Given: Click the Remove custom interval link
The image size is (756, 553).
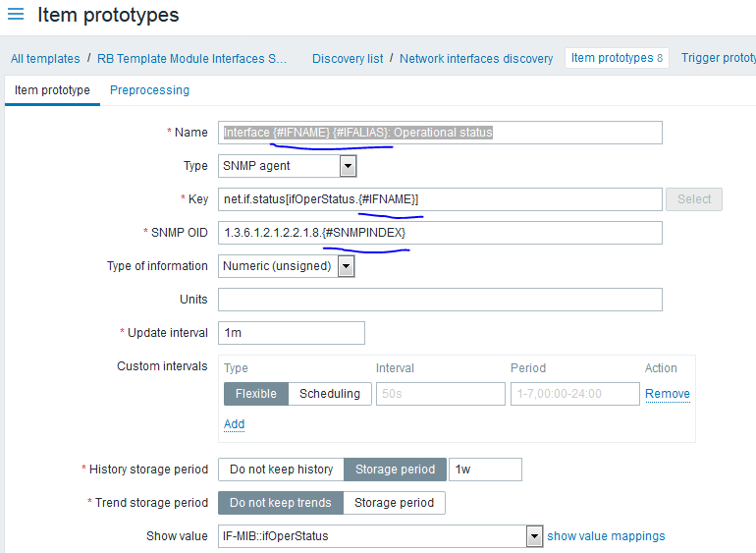Looking at the screenshot, I should coord(668,394).
